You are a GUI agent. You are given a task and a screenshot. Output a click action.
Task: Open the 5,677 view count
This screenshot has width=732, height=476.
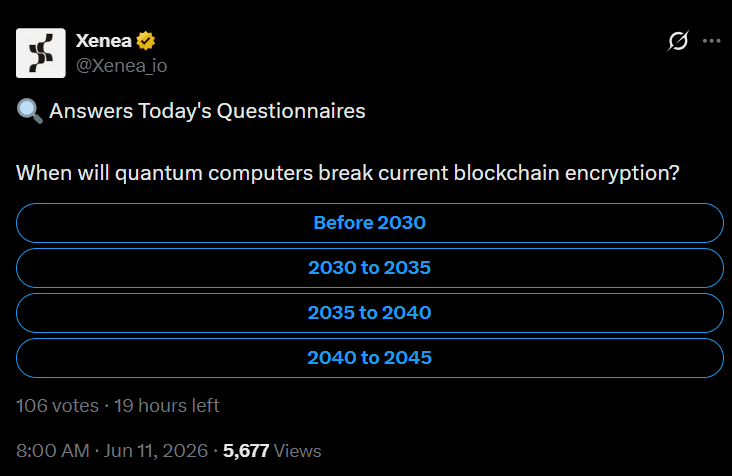point(246,451)
